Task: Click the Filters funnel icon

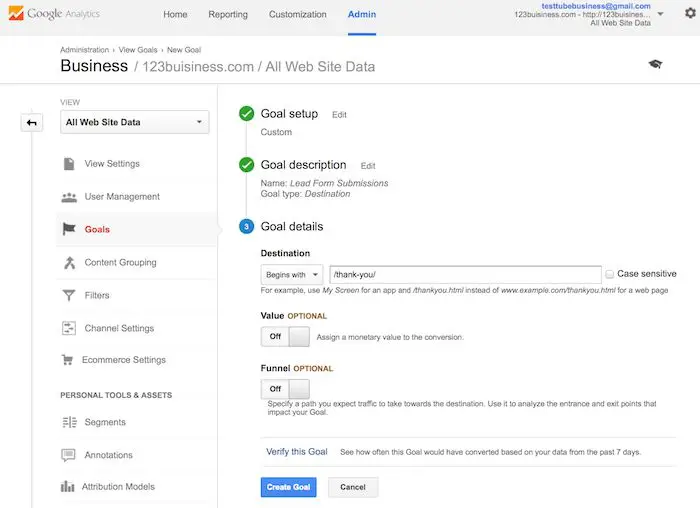Action: [x=69, y=295]
